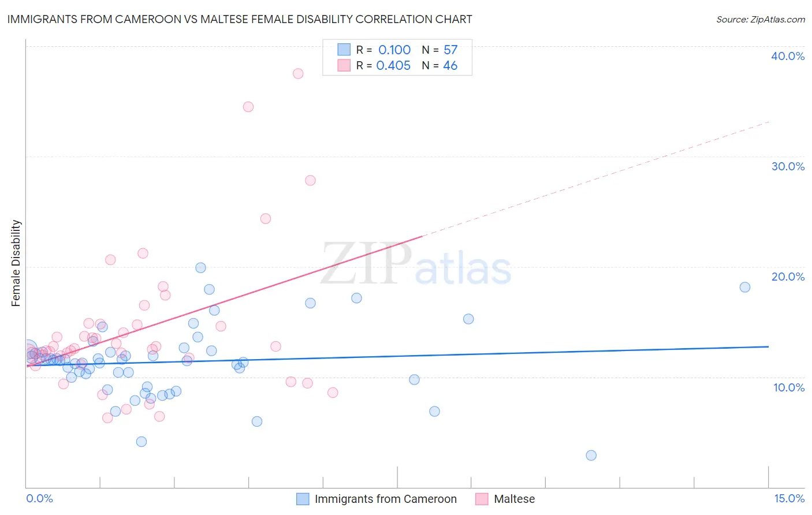Open the Source: ZipAtlas.com attribution
Viewport: 812px width, 515px height.
[x=761, y=19]
